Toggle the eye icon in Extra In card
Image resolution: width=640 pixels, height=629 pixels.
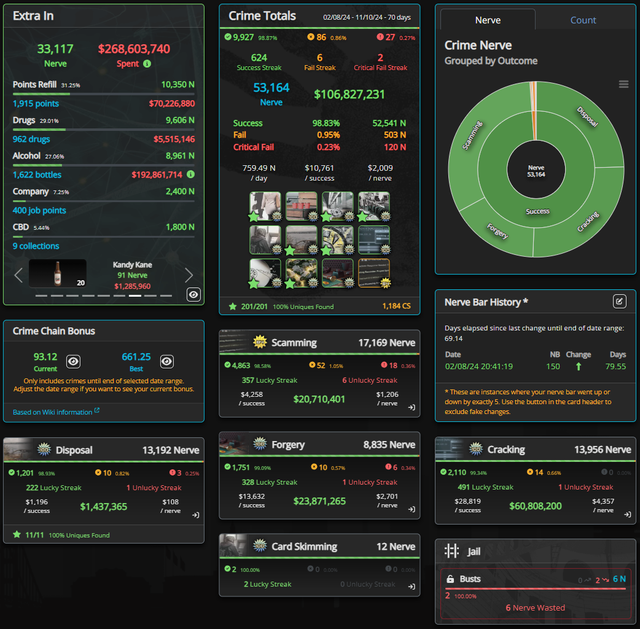193,294
